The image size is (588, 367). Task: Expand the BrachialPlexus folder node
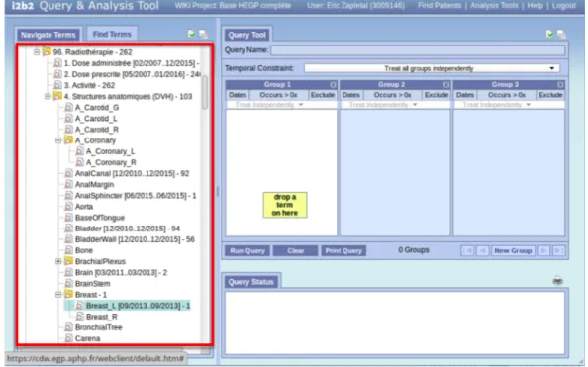pyautogui.click(x=58, y=261)
